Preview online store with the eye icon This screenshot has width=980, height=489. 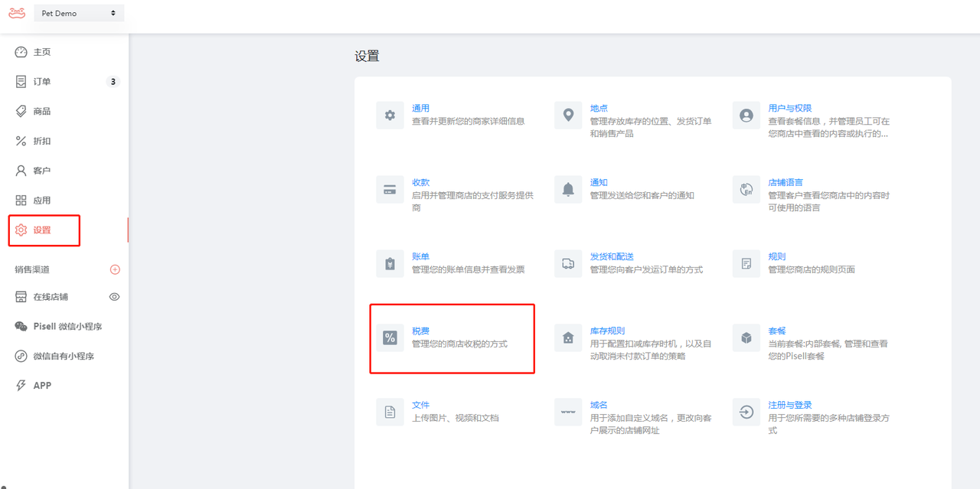[114, 296]
